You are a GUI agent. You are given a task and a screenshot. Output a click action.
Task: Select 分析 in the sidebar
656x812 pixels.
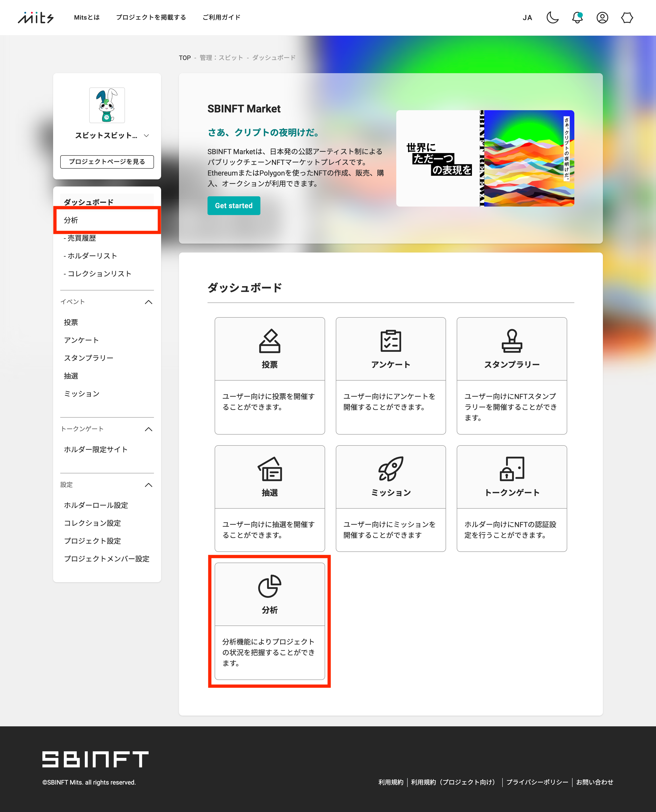click(x=107, y=220)
